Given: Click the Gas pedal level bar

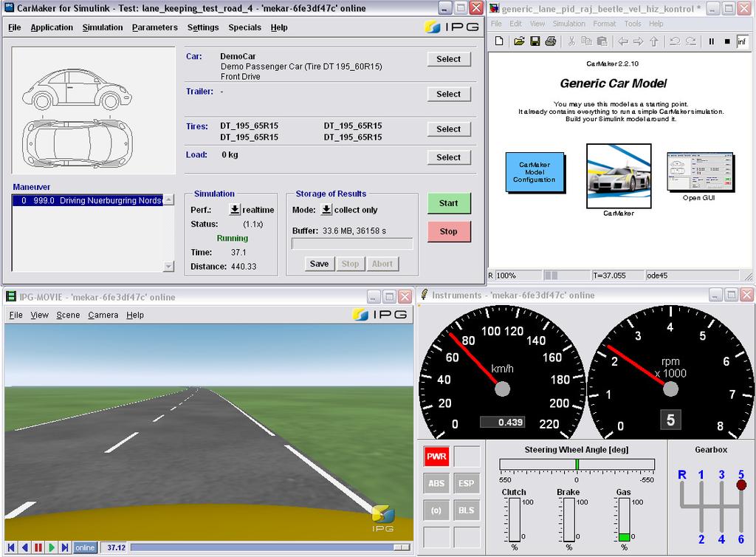Looking at the screenshot, I should click(624, 520).
